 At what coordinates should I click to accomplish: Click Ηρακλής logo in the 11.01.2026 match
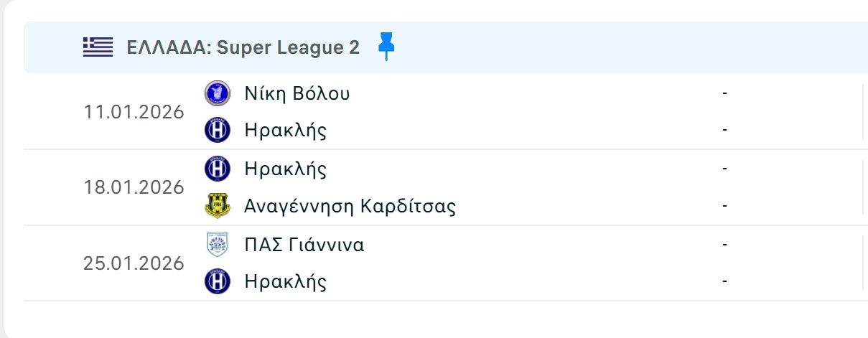217,130
